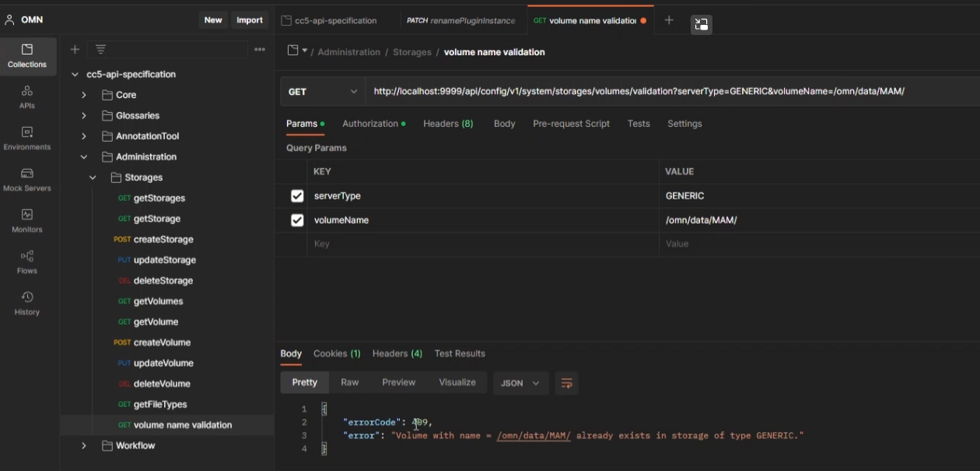The height and width of the screenshot is (471, 980).
Task: Expand the Workflow folder in collection tree
Action: 84,446
